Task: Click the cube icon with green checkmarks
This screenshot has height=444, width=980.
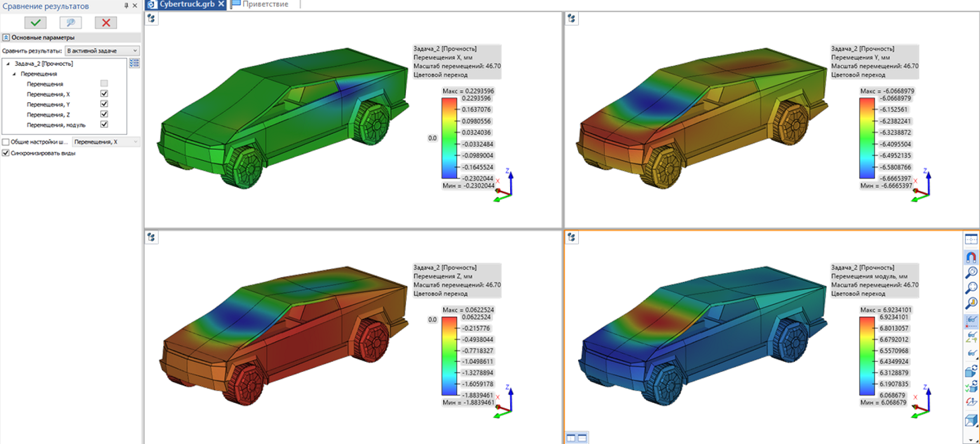Action: coord(971,386)
